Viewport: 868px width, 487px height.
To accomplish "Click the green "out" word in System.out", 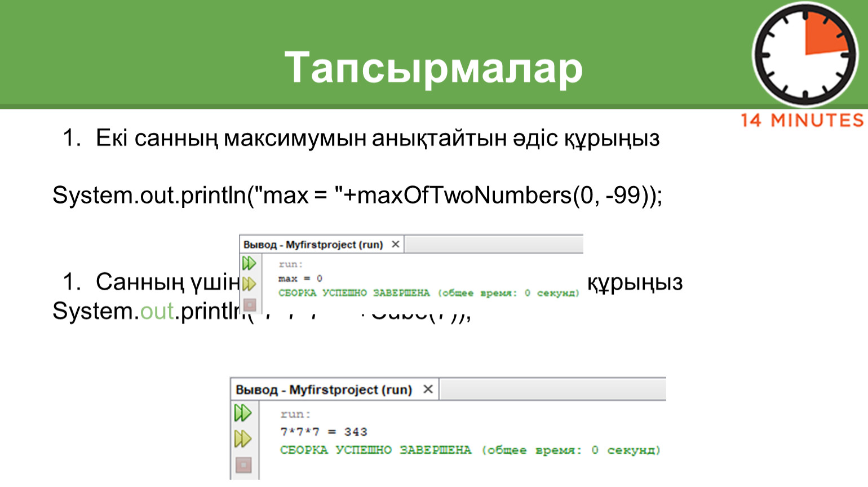I will pos(157,311).
